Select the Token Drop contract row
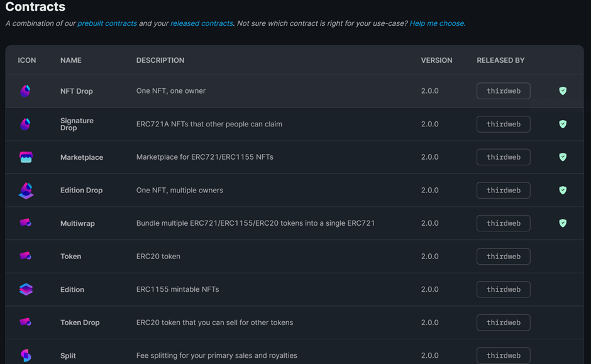The width and height of the screenshot is (591, 364). click(x=294, y=323)
